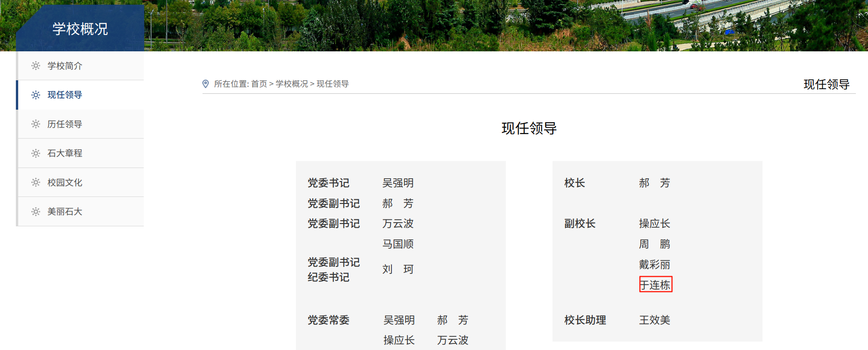Open 美丽石大 sidebar entry
Viewport: 868px width, 350px height.
pyautogui.click(x=81, y=211)
